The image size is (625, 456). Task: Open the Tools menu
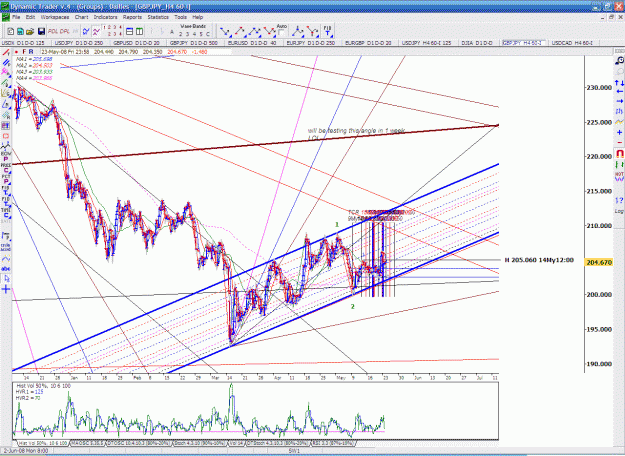point(180,17)
